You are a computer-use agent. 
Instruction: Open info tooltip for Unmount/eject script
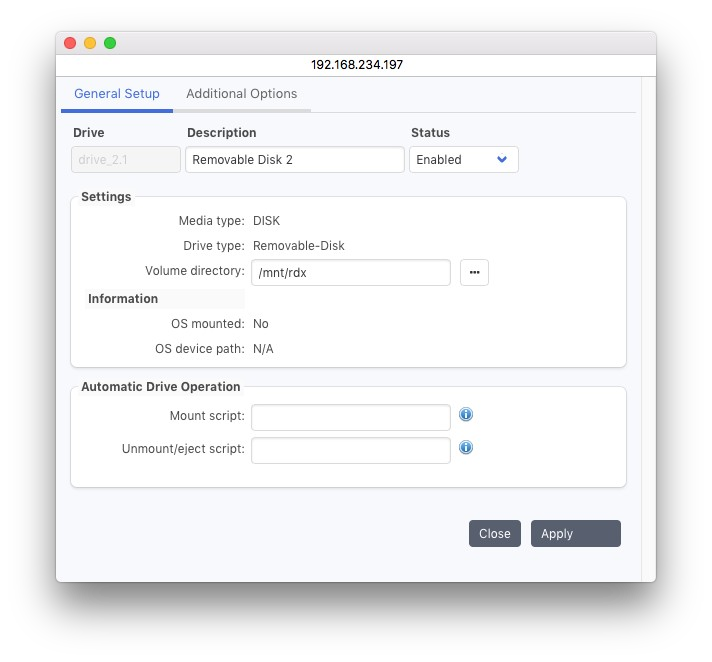click(x=466, y=448)
